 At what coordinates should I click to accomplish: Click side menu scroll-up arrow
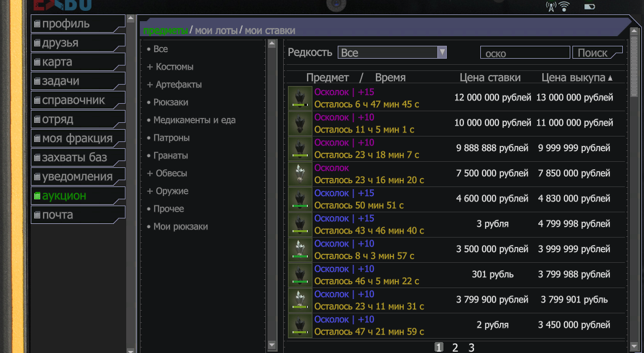130,18
